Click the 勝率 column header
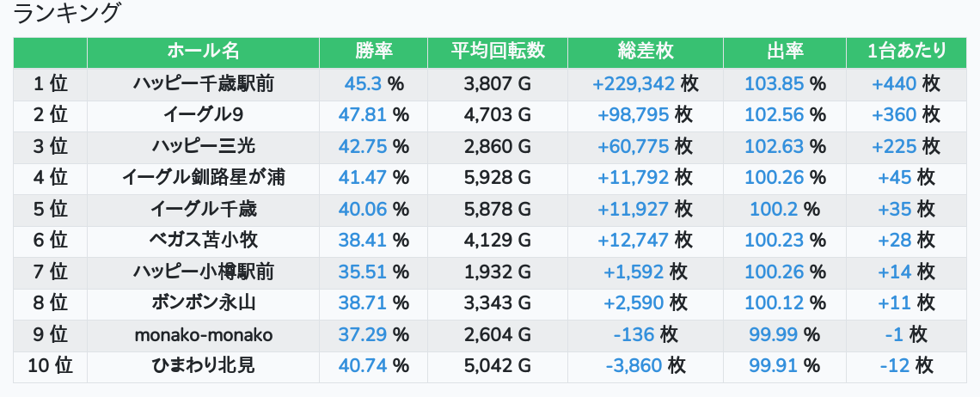Viewport: 980px width, 397px height. click(x=373, y=52)
